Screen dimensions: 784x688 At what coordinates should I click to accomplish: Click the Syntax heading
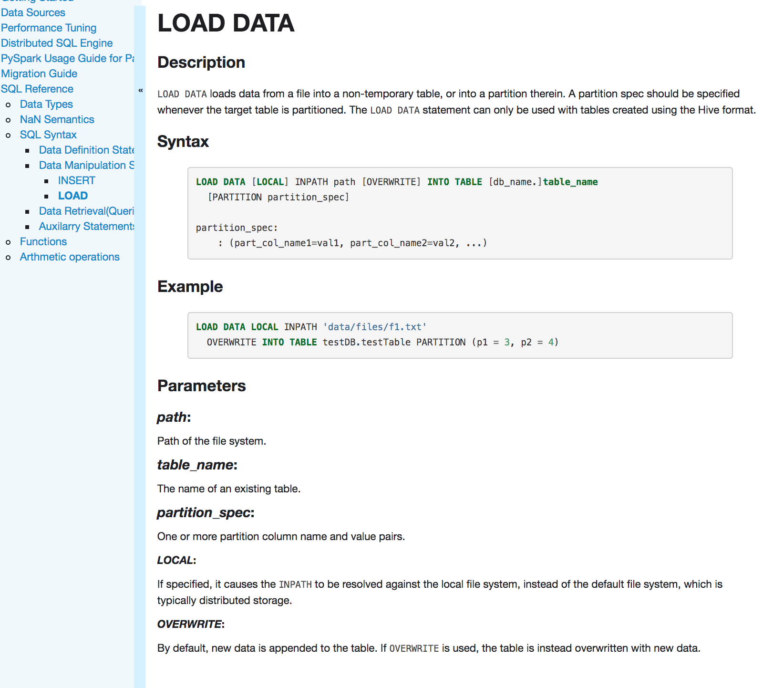[183, 142]
